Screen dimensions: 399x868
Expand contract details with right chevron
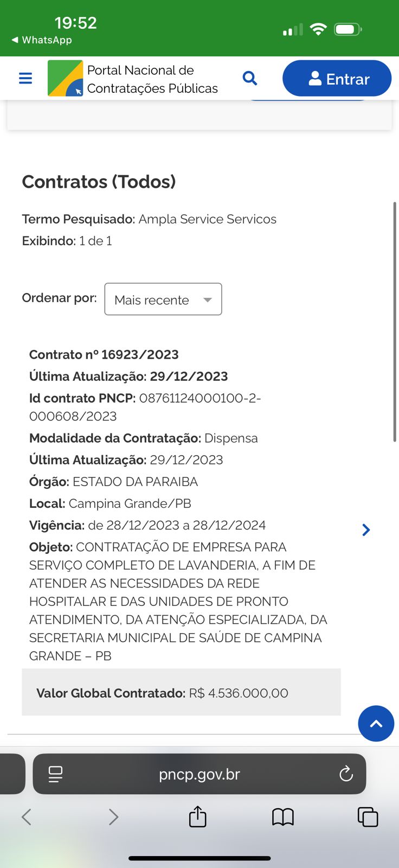coord(366,530)
